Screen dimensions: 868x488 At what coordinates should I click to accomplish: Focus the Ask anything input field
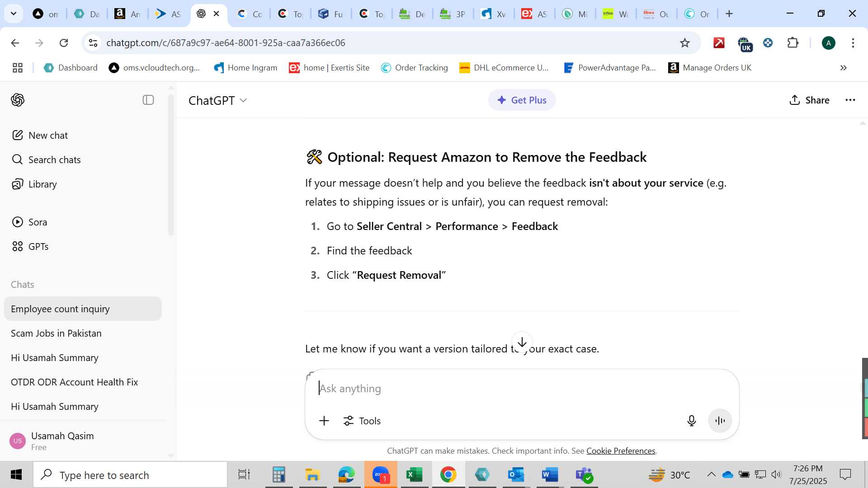point(522,388)
